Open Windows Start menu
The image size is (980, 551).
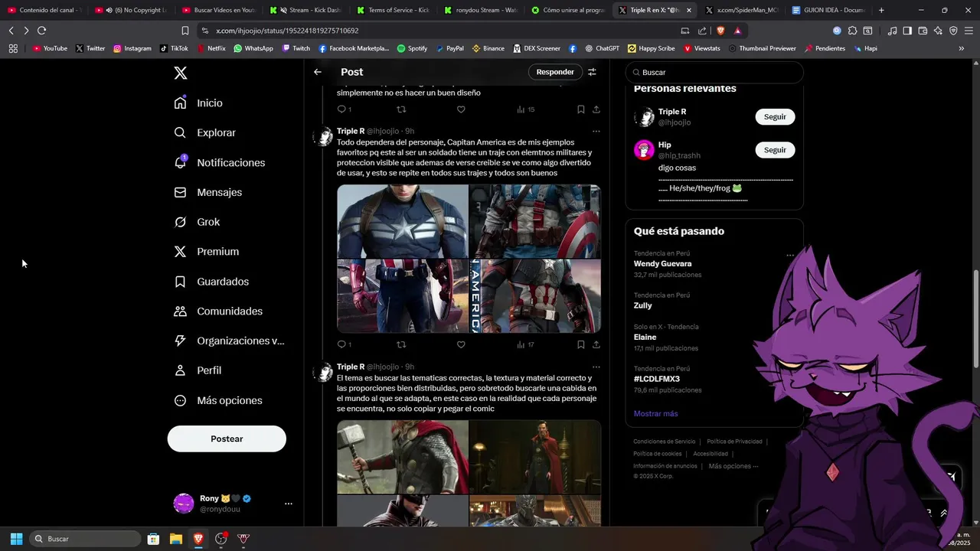[x=16, y=539]
